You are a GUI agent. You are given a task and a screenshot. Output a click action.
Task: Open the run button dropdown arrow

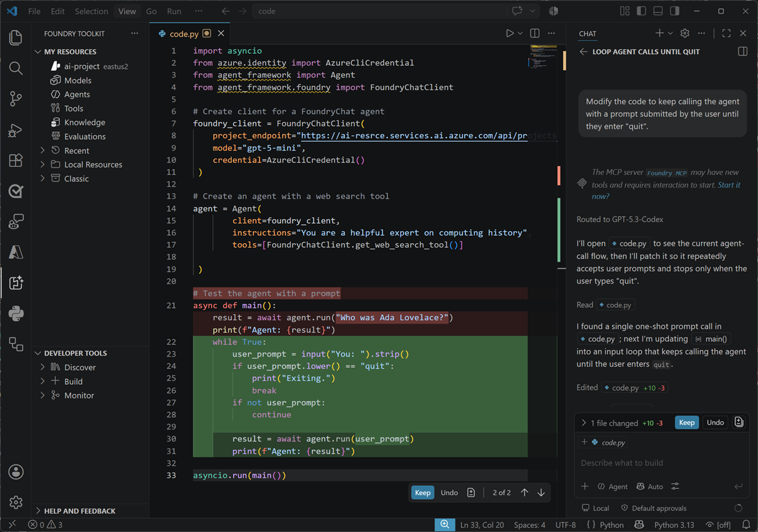(x=520, y=33)
